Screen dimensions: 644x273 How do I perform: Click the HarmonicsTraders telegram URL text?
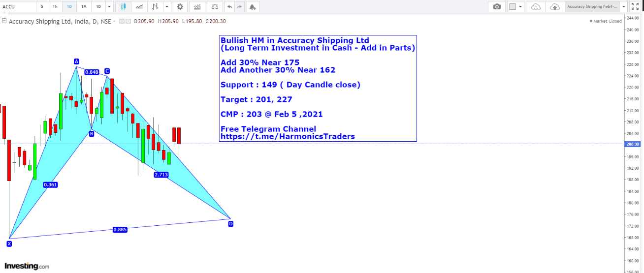288,136
